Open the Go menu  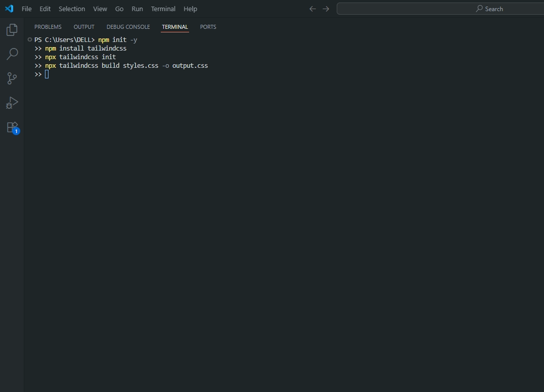coord(119,9)
